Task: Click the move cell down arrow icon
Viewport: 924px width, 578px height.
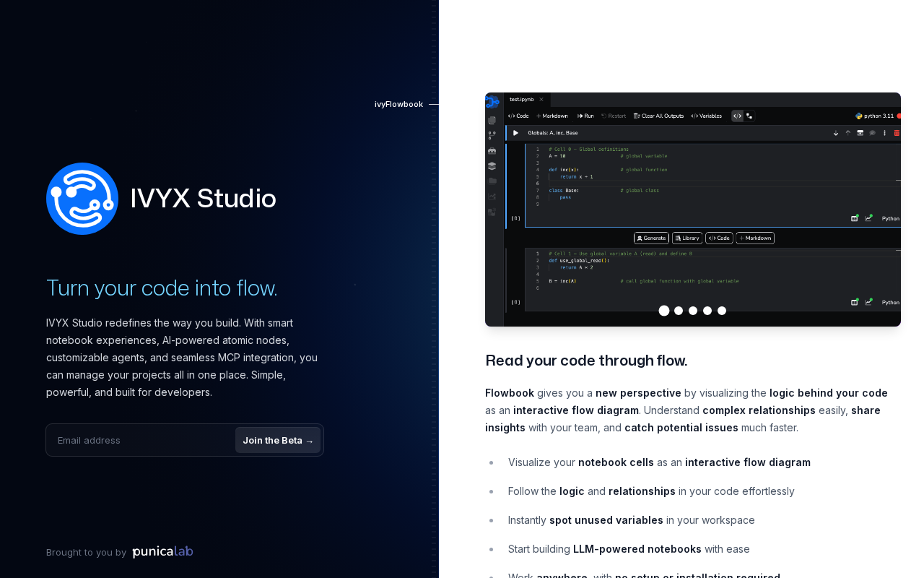Action: pos(836,133)
